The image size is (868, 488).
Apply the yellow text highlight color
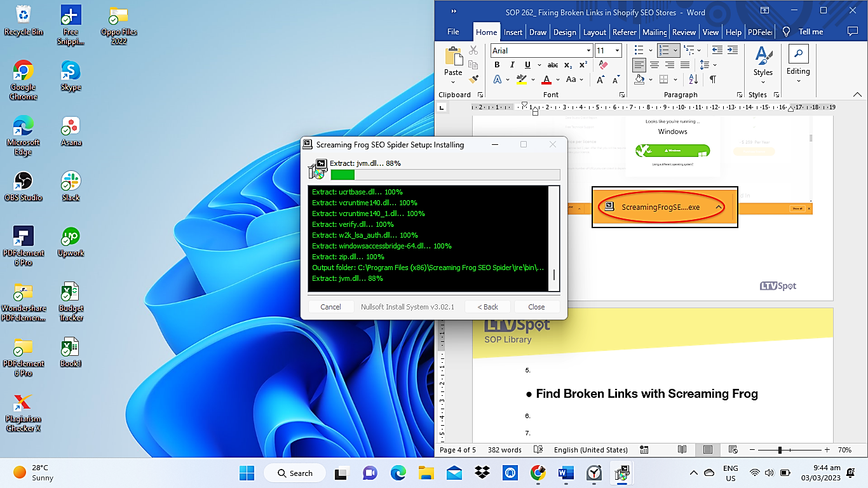coord(521,79)
